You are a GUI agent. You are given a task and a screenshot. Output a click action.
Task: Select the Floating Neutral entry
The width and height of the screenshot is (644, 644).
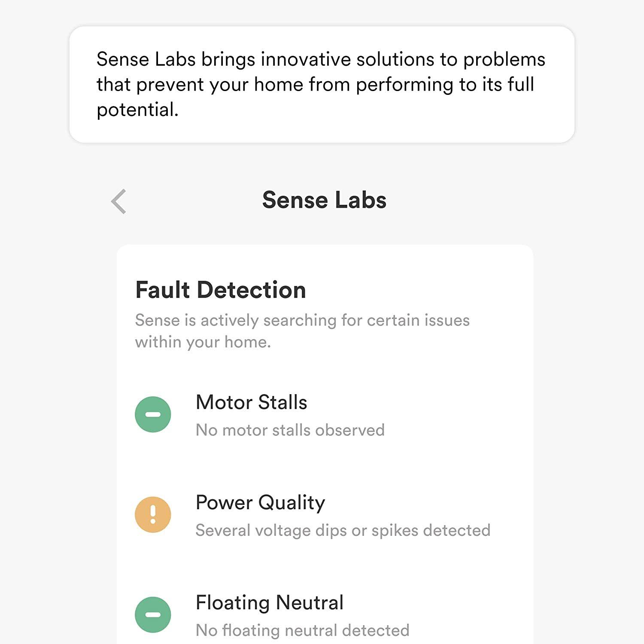pyautogui.click(x=269, y=602)
